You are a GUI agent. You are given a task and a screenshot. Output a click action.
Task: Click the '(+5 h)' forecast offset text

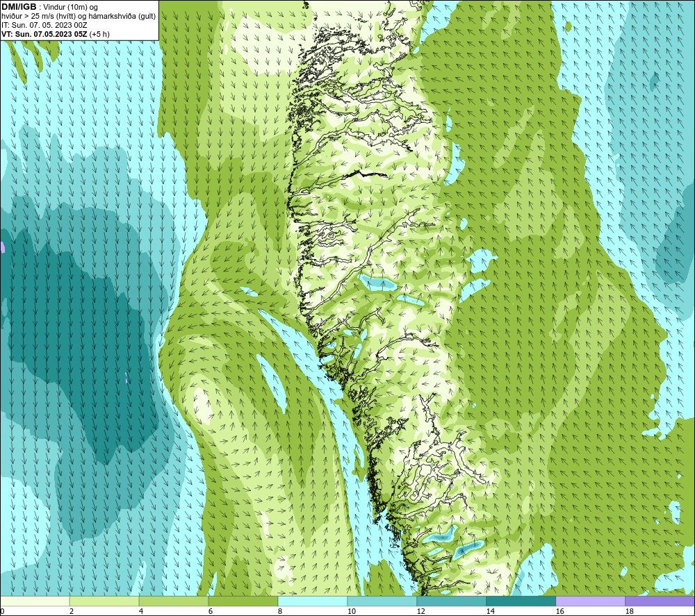99,34
